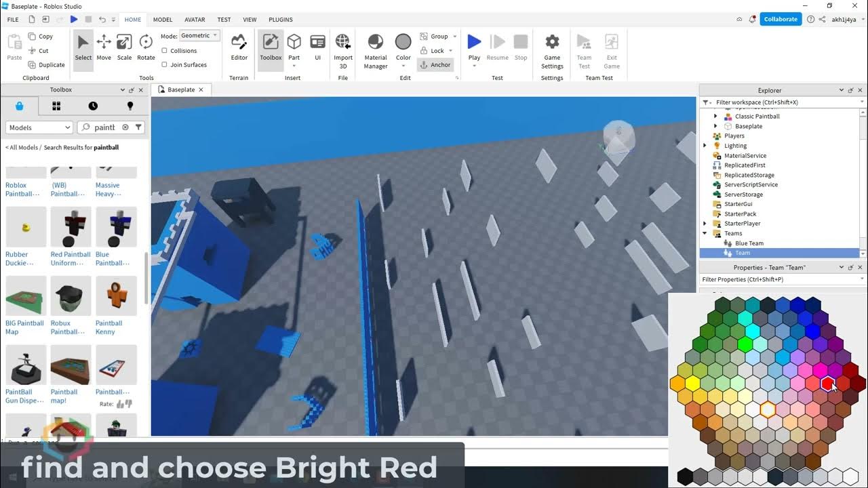
Task: Open the Mode Geometric dropdown
Action: click(199, 36)
